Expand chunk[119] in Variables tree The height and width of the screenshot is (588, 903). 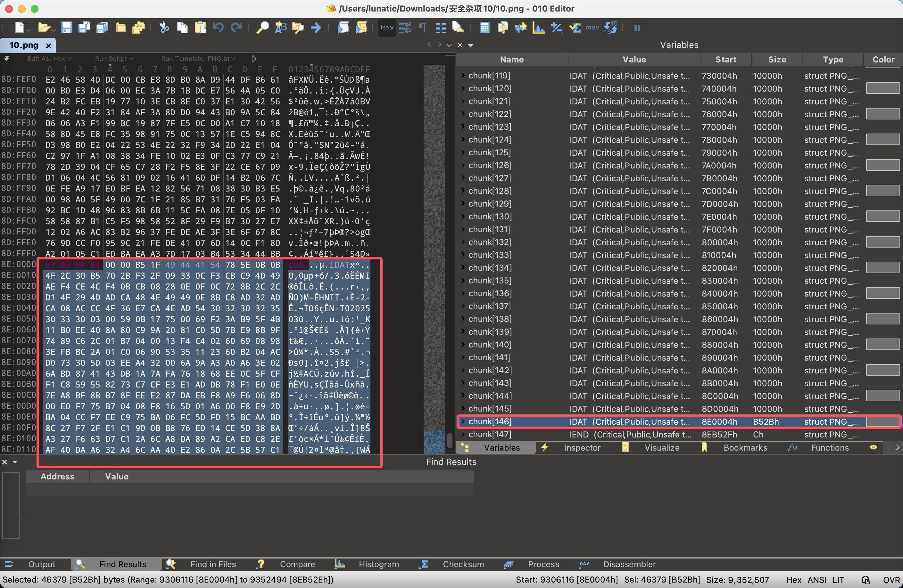point(463,76)
